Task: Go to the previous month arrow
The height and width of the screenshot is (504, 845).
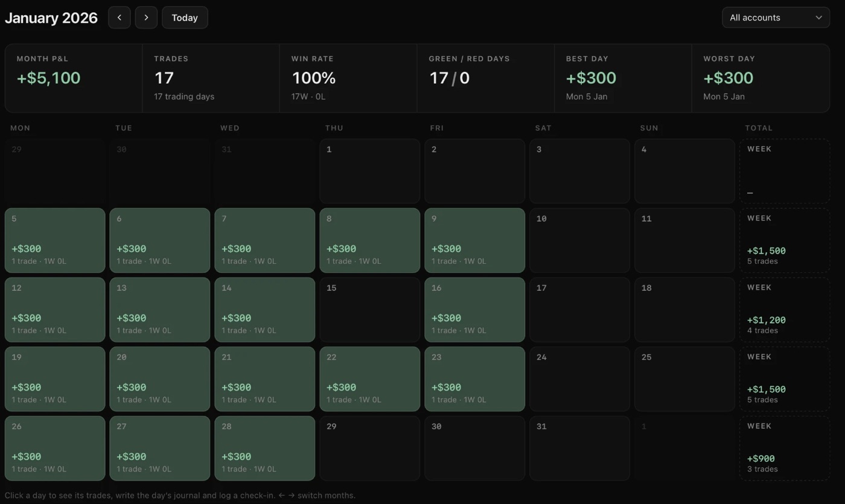Action: 120,18
